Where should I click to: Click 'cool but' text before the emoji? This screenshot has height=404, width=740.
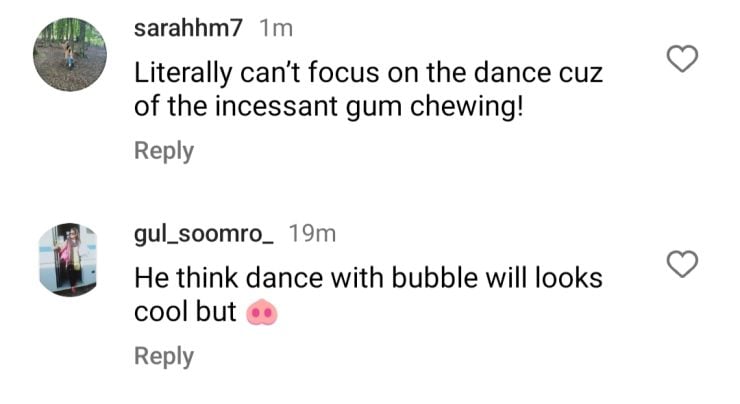[x=185, y=311]
